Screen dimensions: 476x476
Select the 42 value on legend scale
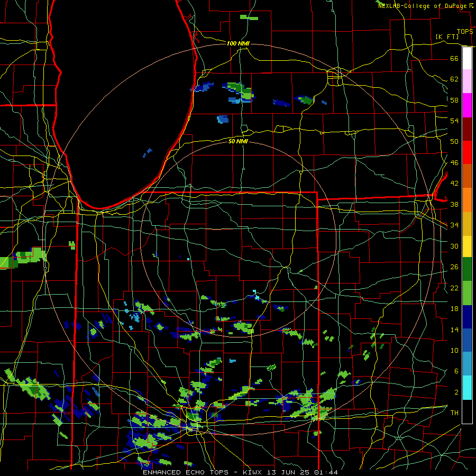click(454, 183)
